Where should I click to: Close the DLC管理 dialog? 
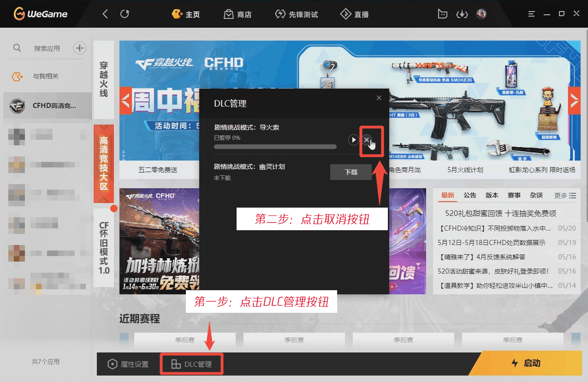379,98
